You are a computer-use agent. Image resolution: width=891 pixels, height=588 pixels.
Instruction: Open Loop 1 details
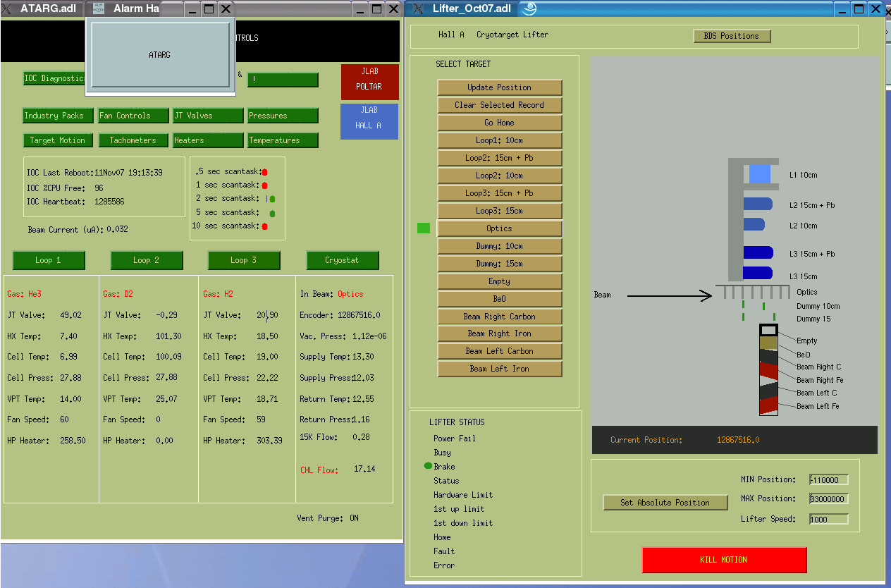coord(49,260)
